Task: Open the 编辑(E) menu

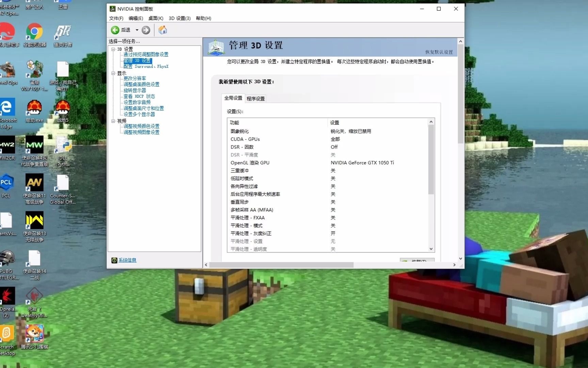Action: 136,18
